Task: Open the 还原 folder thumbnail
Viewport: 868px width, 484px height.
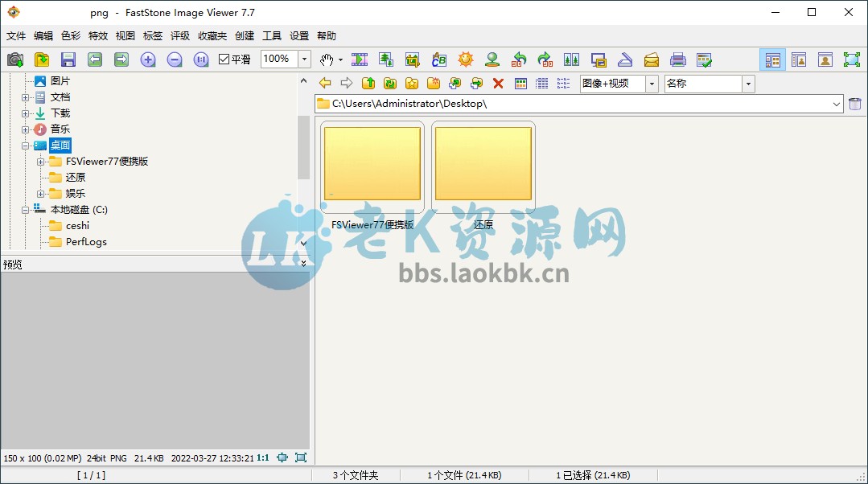Action: point(483,166)
